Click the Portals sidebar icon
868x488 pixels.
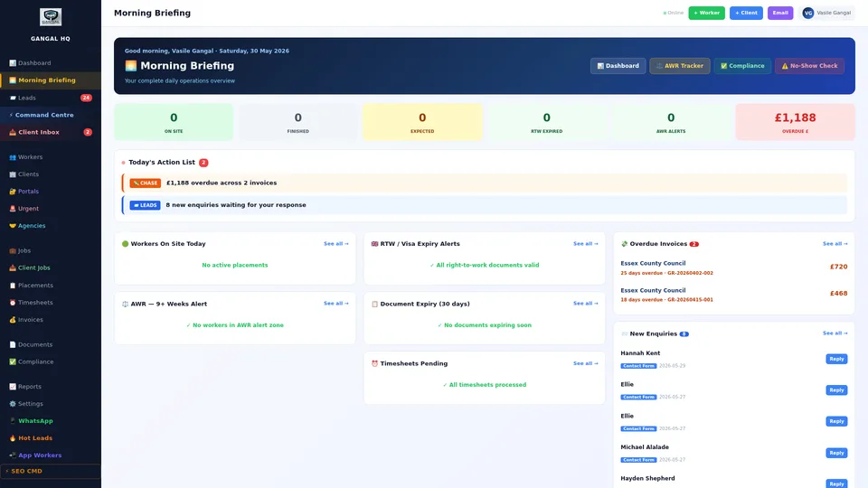[x=13, y=192]
